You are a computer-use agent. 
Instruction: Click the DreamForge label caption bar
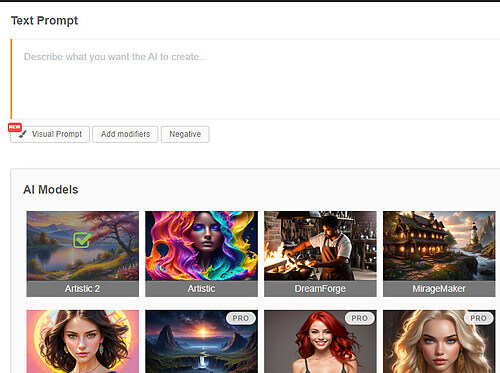coord(320,289)
